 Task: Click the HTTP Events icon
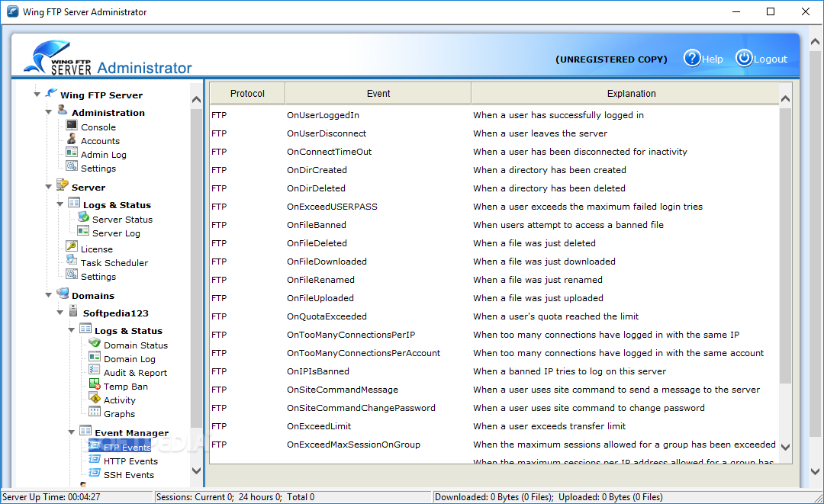click(x=95, y=459)
